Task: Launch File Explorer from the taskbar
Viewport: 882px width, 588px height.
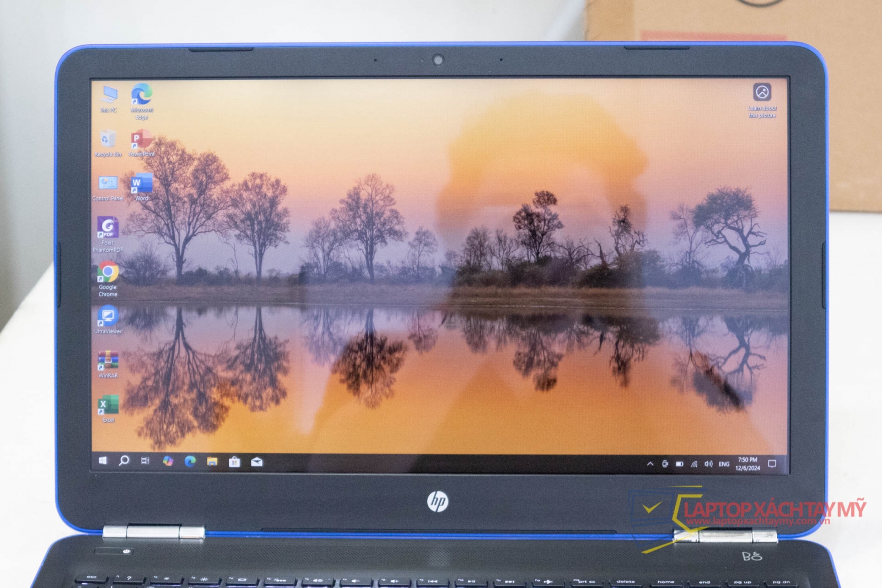Action: (212, 462)
